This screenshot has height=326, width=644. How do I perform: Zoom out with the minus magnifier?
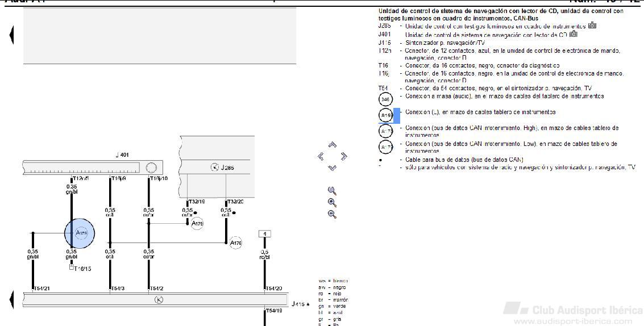(x=332, y=214)
